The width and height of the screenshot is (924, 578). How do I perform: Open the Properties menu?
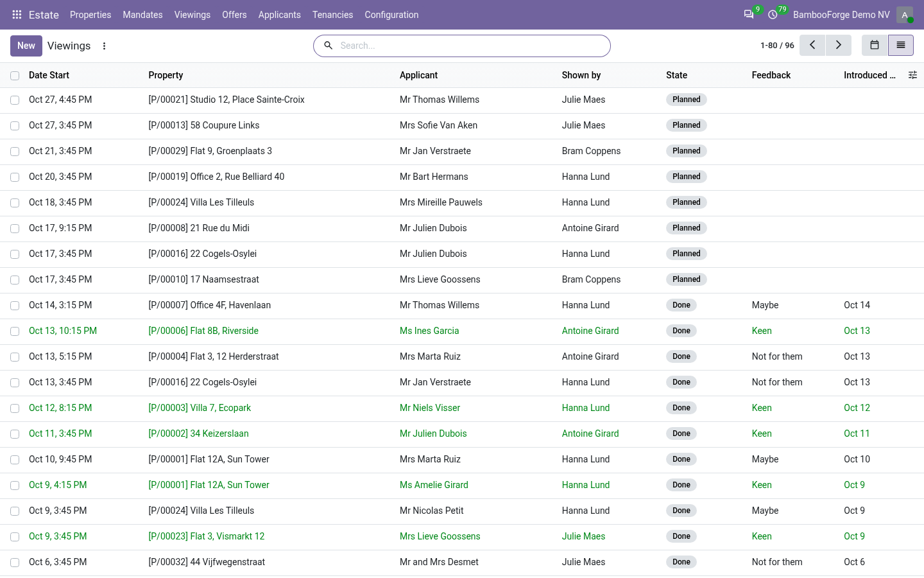coord(90,15)
